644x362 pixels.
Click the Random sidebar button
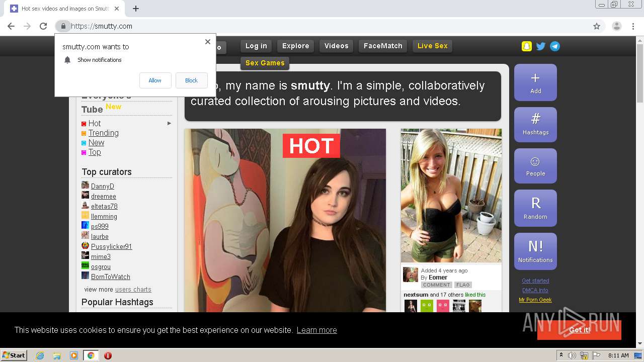[x=535, y=208]
